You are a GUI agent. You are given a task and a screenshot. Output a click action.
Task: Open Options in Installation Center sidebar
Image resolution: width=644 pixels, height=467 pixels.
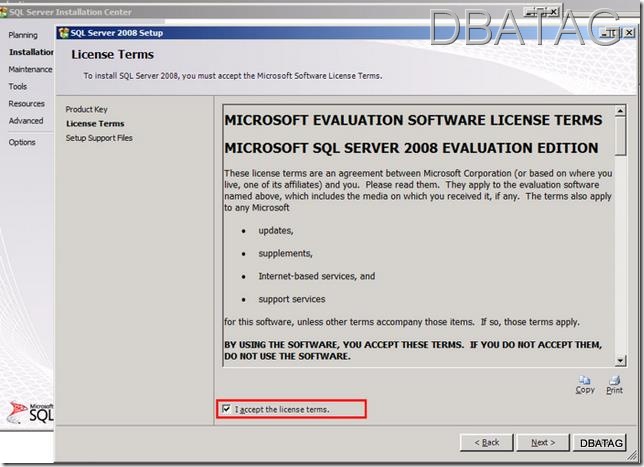click(22, 142)
